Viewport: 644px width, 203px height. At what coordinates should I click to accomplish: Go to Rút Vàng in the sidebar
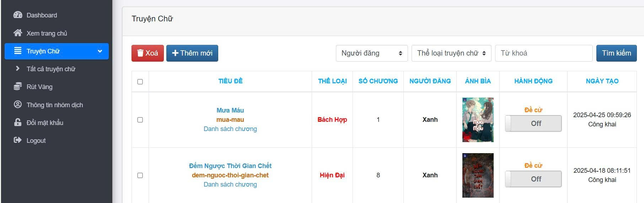[x=39, y=87]
